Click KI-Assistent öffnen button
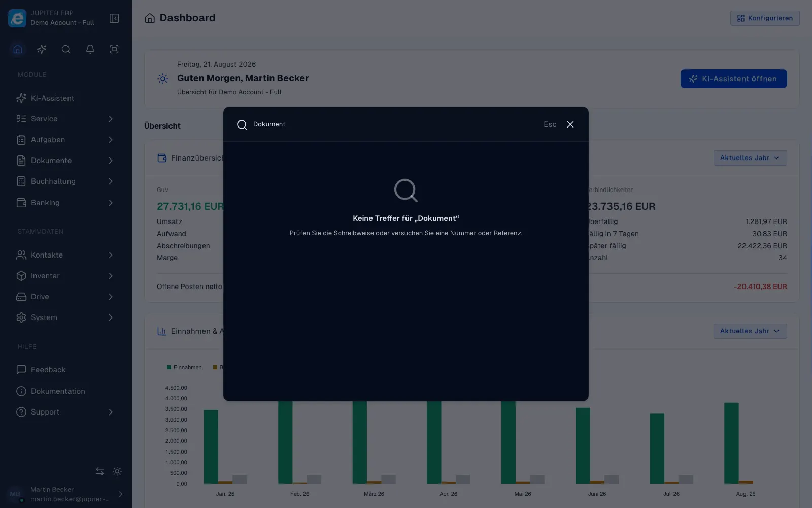812x508 pixels. click(733, 79)
